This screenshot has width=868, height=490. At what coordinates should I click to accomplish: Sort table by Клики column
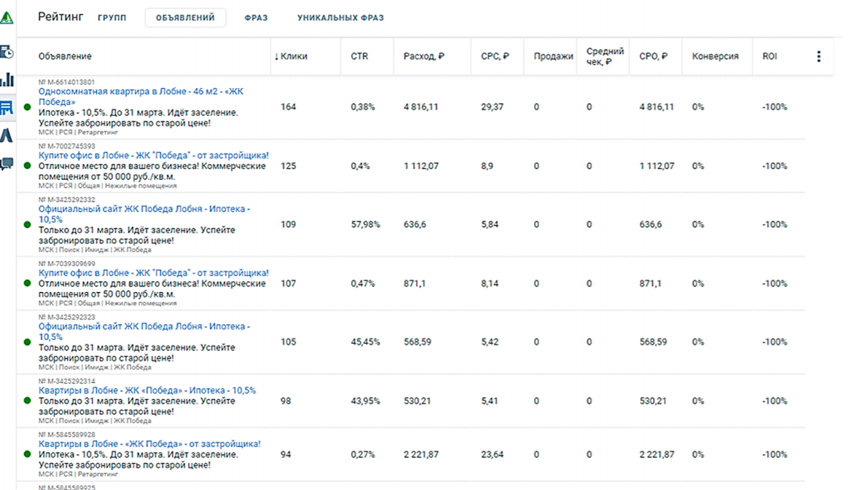pyautogui.click(x=291, y=56)
